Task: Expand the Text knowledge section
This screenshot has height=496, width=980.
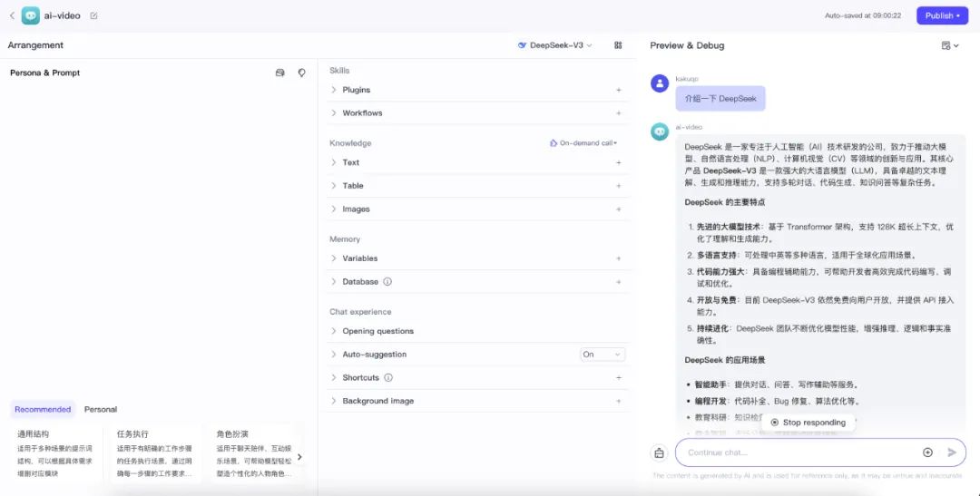Action: [x=334, y=162]
